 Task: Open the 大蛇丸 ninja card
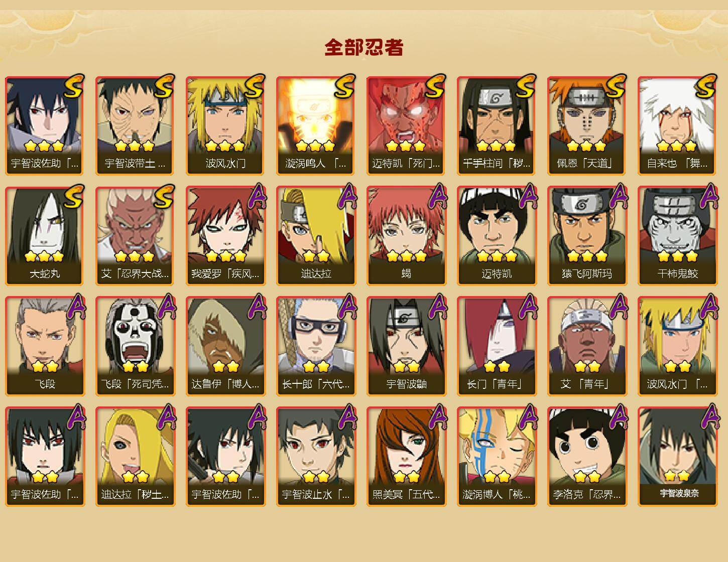[45, 236]
